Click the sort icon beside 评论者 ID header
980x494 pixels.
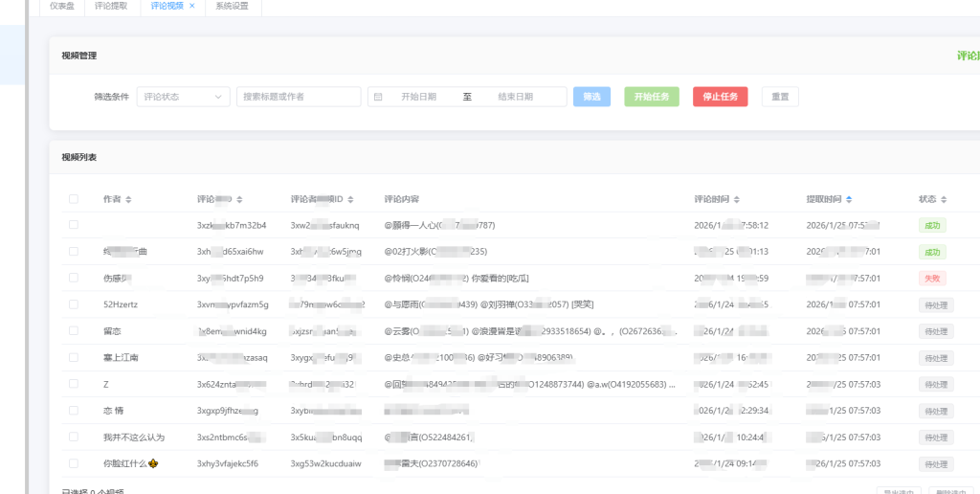[x=350, y=199]
